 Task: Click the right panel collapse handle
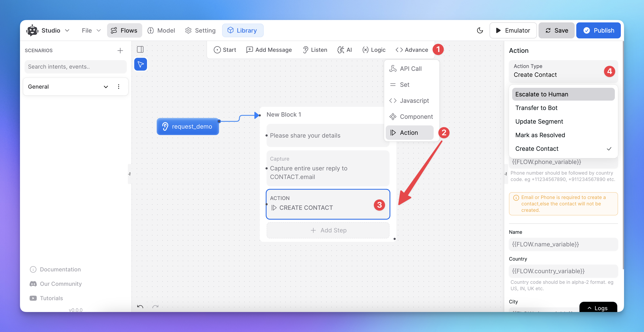point(506,174)
